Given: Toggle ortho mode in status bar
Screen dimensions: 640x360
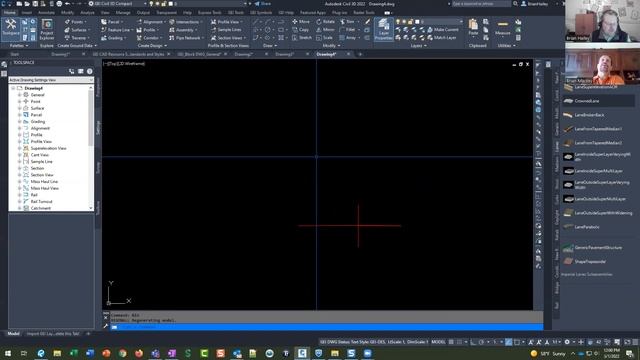Looking at the screenshot, I should click(473, 342).
